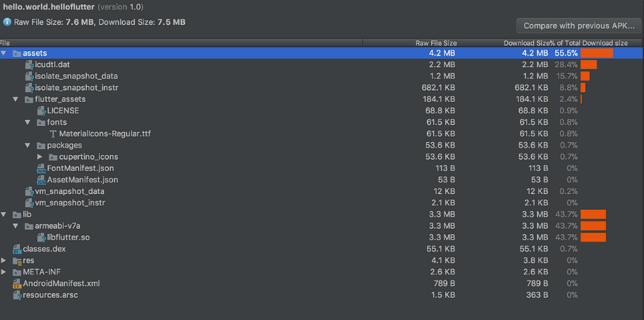Expand the META-INF folder

pos(3,272)
